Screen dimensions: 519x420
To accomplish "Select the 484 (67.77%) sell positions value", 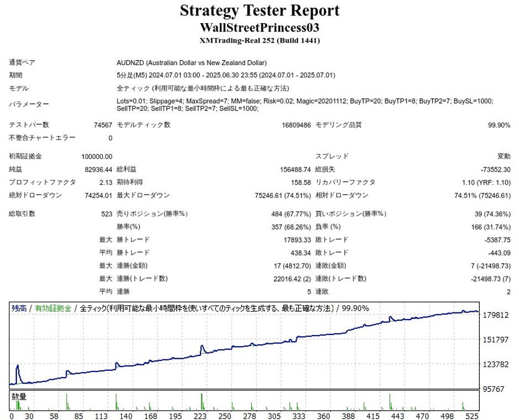I will click(x=291, y=214).
